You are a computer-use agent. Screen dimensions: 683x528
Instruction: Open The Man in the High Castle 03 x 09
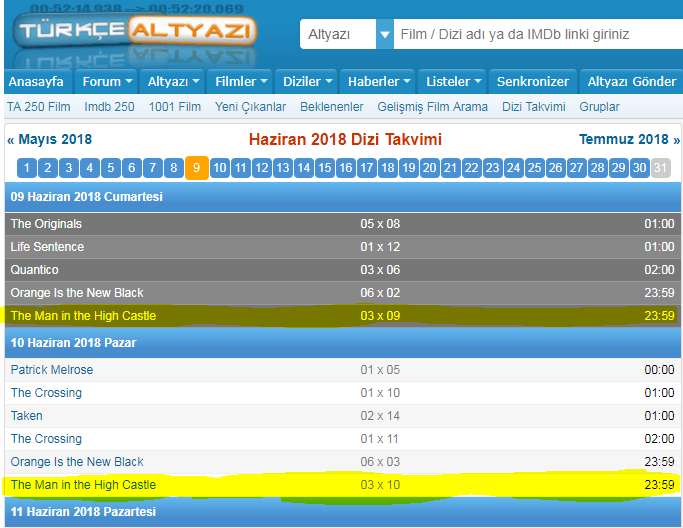(x=343, y=316)
